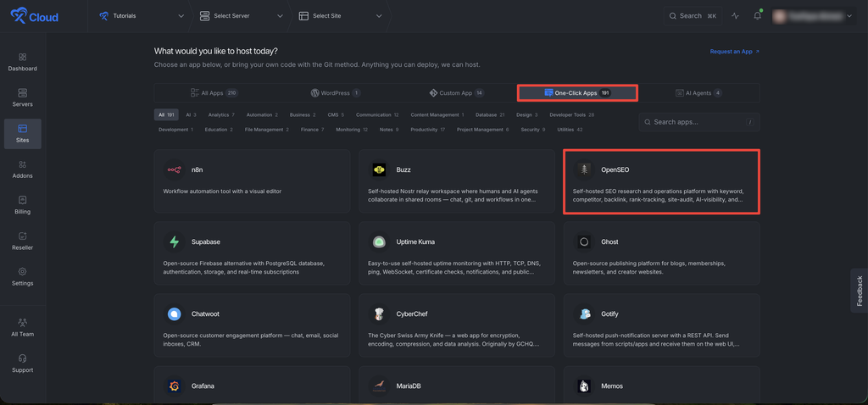The image size is (868, 405).
Task: Filter apps by Communication category
Action: [377, 115]
